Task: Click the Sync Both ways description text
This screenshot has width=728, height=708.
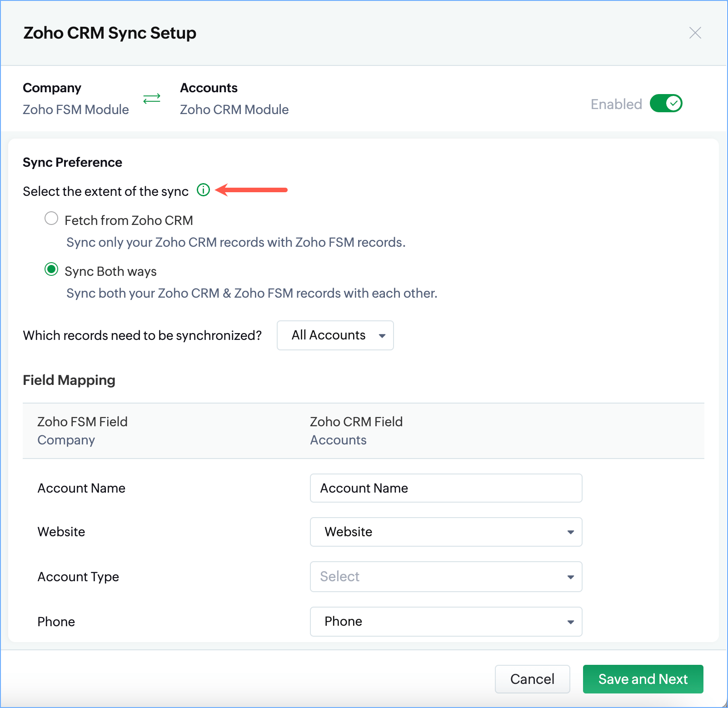Action: tap(252, 293)
